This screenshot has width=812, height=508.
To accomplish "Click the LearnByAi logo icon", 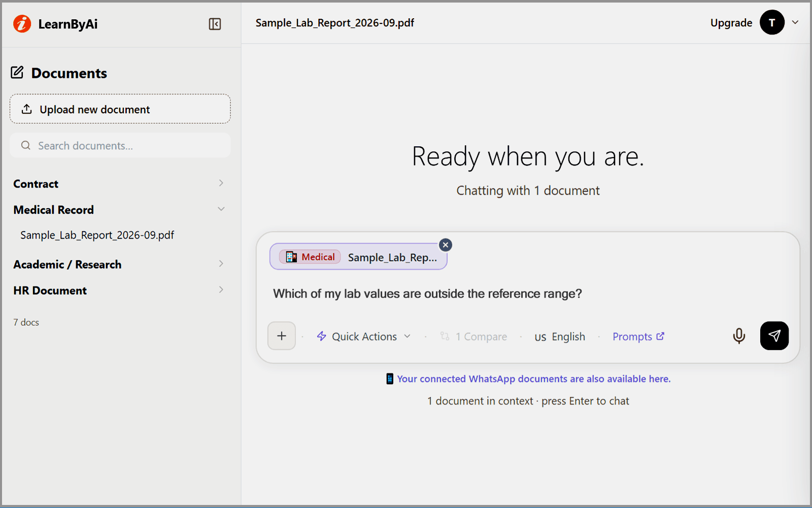I will pyautogui.click(x=22, y=23).
